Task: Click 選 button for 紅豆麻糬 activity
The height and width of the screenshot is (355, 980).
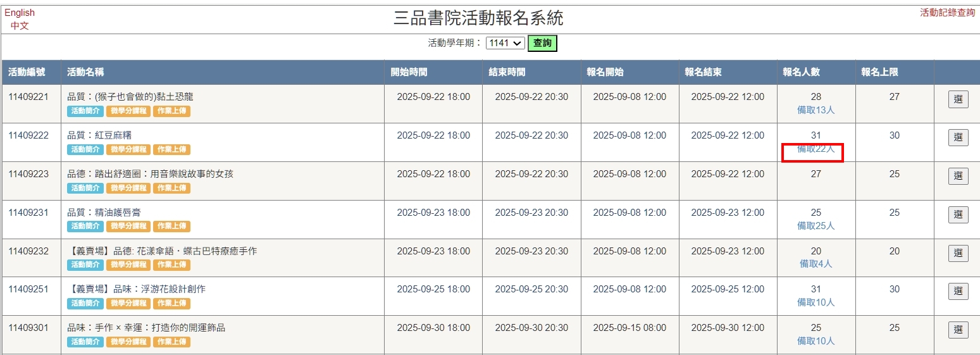Action: point(958,138)
